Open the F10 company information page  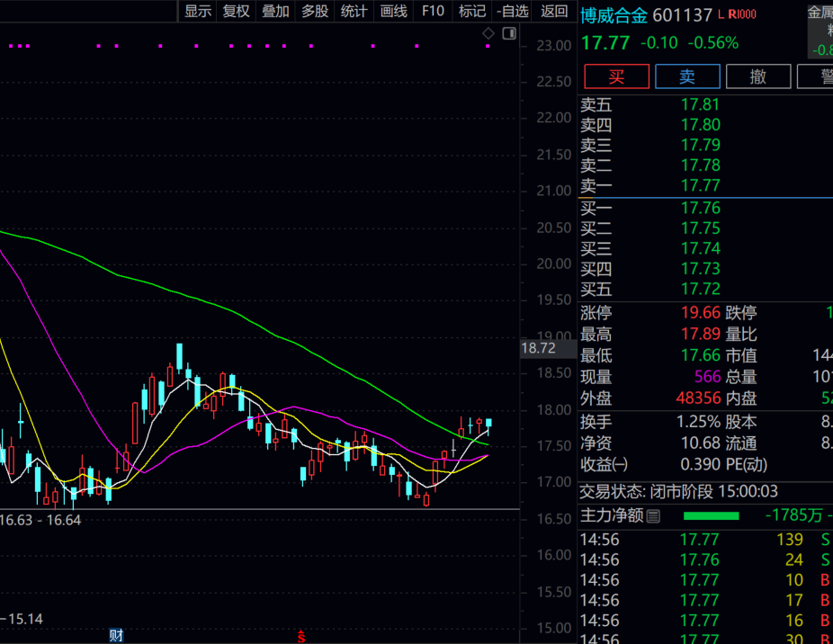433,11
